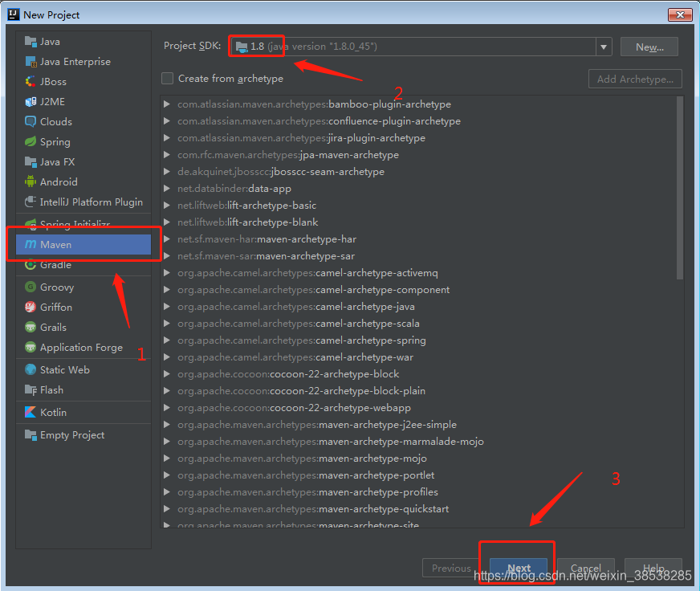
Task: Click the Java FX folder icon
Action: pyautogui.click(x=31, y=161)
